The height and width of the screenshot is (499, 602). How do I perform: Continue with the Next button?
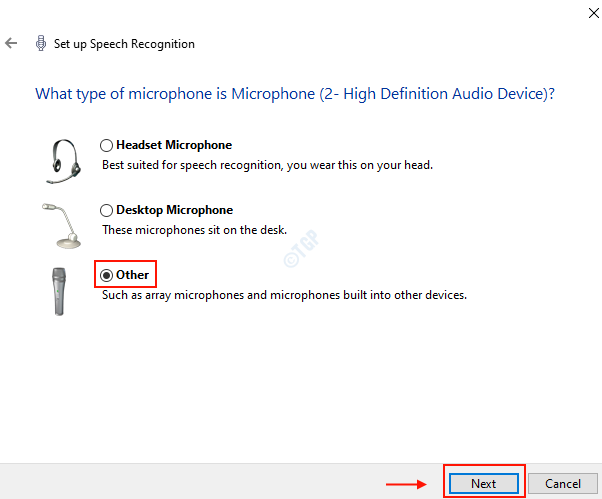484,483
